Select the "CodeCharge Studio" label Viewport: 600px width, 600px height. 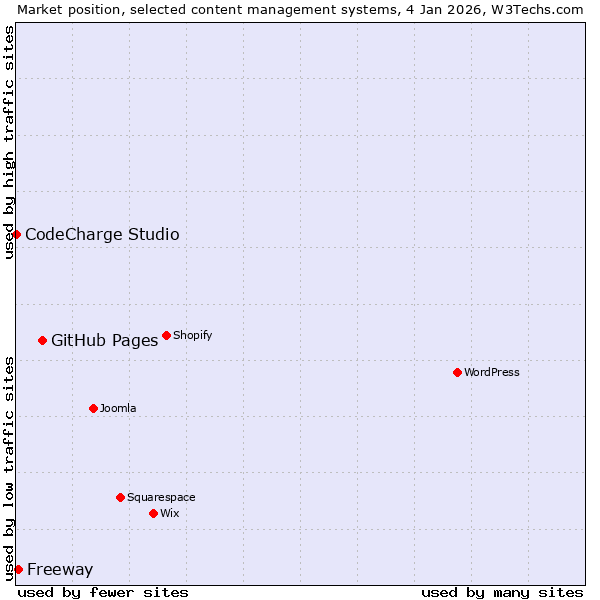[x=102, y=234]
